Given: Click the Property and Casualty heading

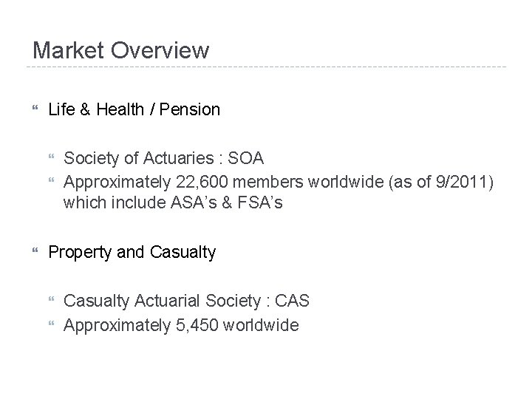Looking at the screenshot, I should pyautogui.click(x=132, y=253).
